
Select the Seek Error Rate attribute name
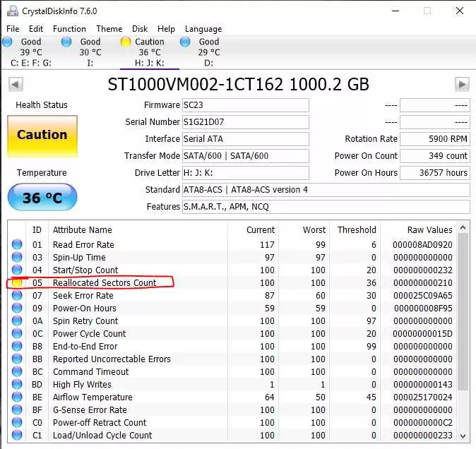coord(83,296)
